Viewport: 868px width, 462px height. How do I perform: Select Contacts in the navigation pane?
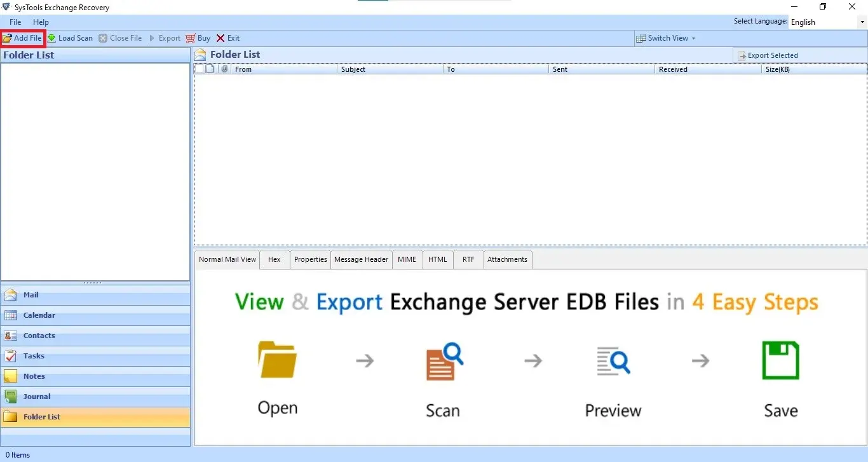(x=95, y=336)
